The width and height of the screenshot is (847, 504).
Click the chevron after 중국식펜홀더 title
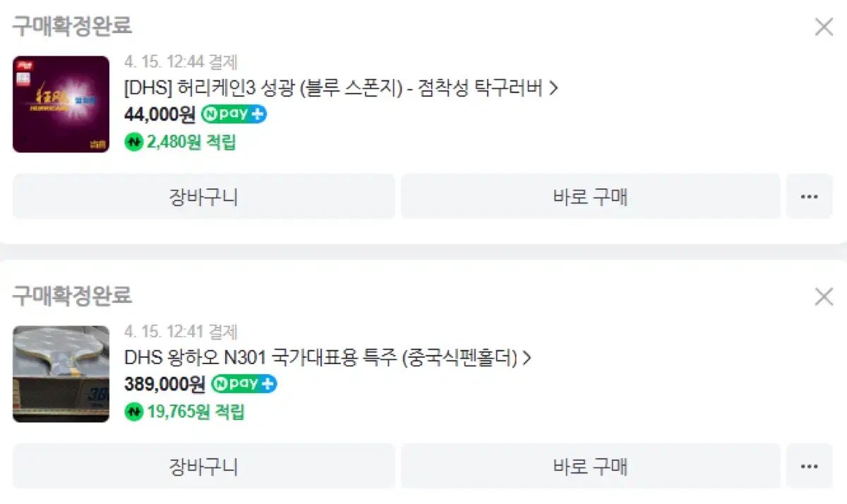tap(527, 358)
